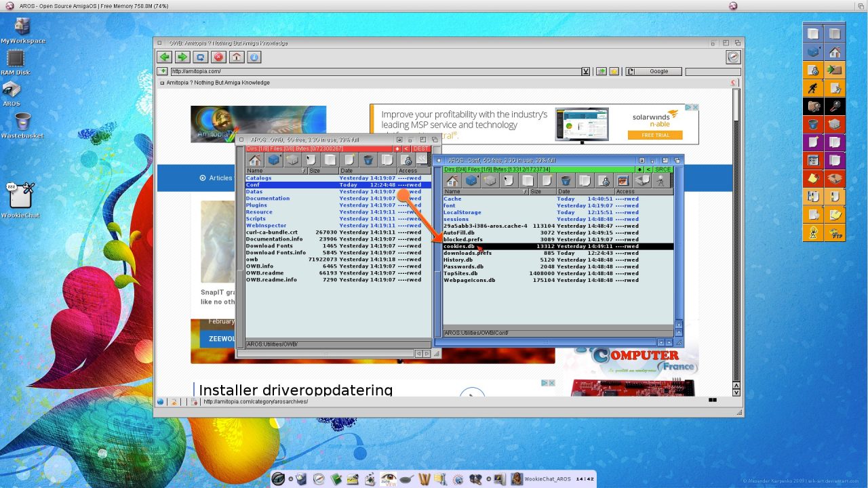The width and height of the screenshot is (868, 488).
Task: Click the microphone icon in the right panel
Action: 835,106
